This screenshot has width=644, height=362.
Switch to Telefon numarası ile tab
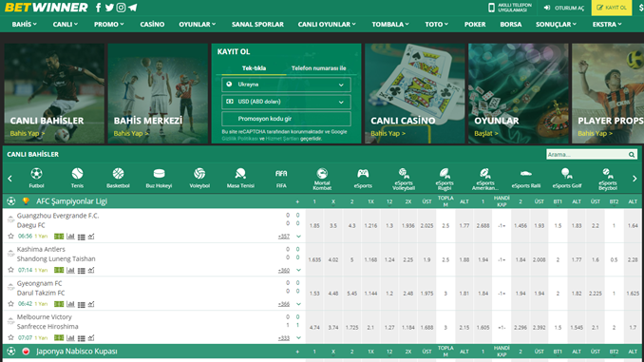[319, 68]
